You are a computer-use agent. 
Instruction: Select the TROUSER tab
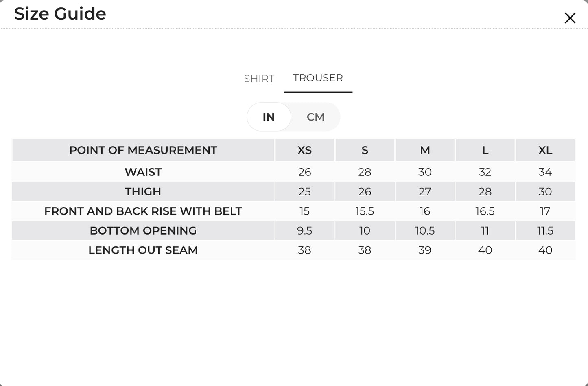[318, 78]
